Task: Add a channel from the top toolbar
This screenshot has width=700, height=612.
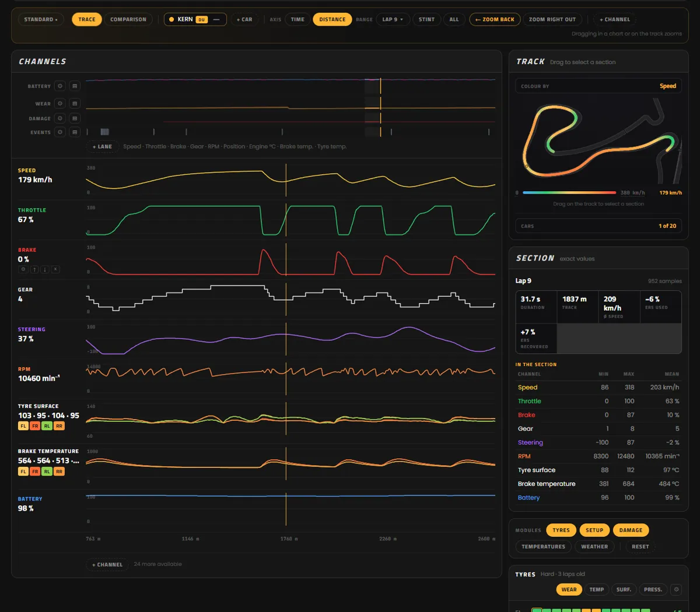Action: click(x=615, y=19)
